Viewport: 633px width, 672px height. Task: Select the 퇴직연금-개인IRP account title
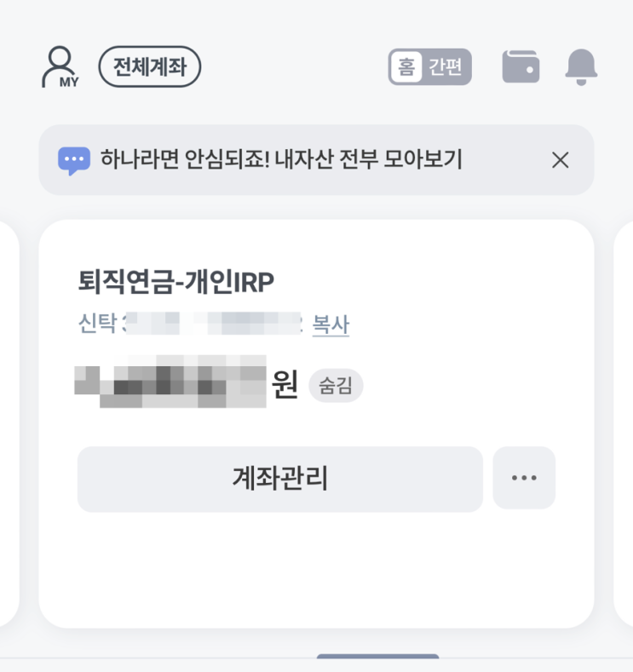176,282
